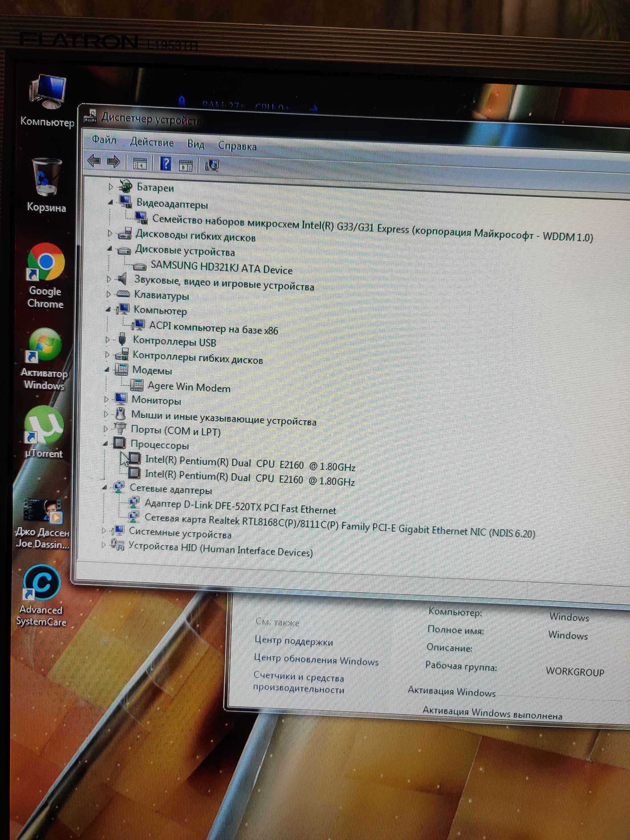Image resolution: width=630 pixels, height=840 pixels.
Task: Launch Google Chrome desktop shortcut
Action: tap(46, 276)
